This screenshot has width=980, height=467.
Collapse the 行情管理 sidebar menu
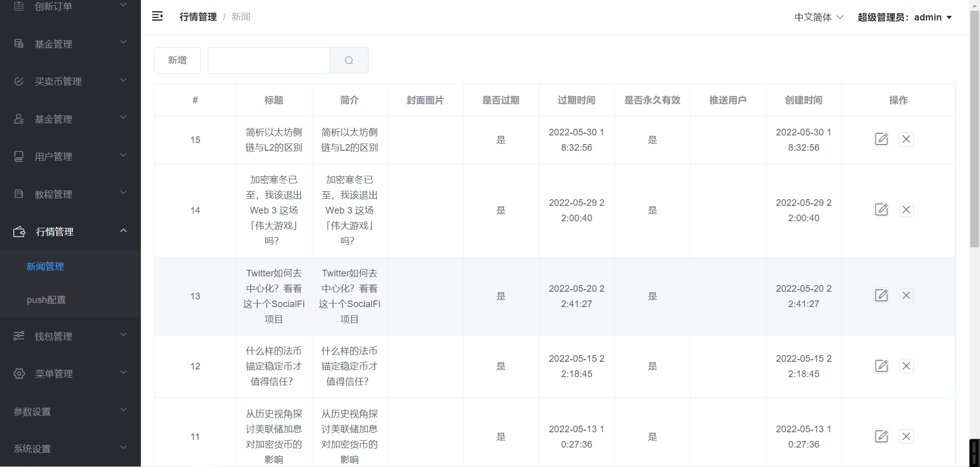[x=70, y=231]
